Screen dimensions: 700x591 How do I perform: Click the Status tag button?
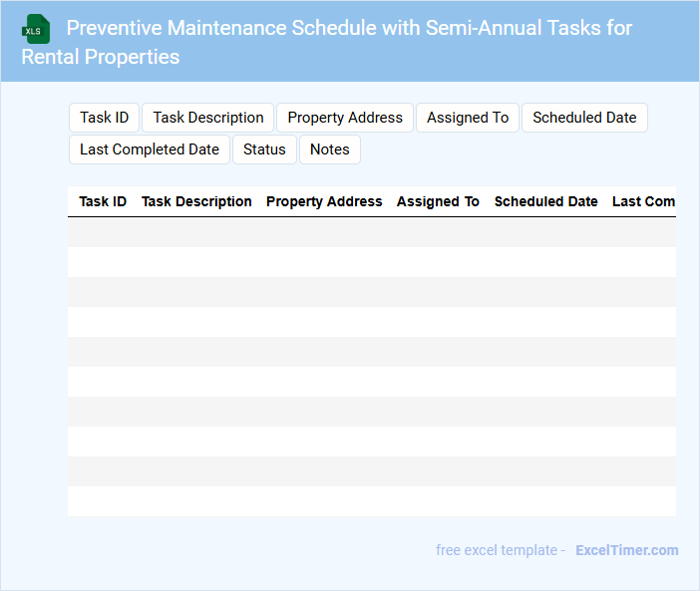tap(264, 149)
